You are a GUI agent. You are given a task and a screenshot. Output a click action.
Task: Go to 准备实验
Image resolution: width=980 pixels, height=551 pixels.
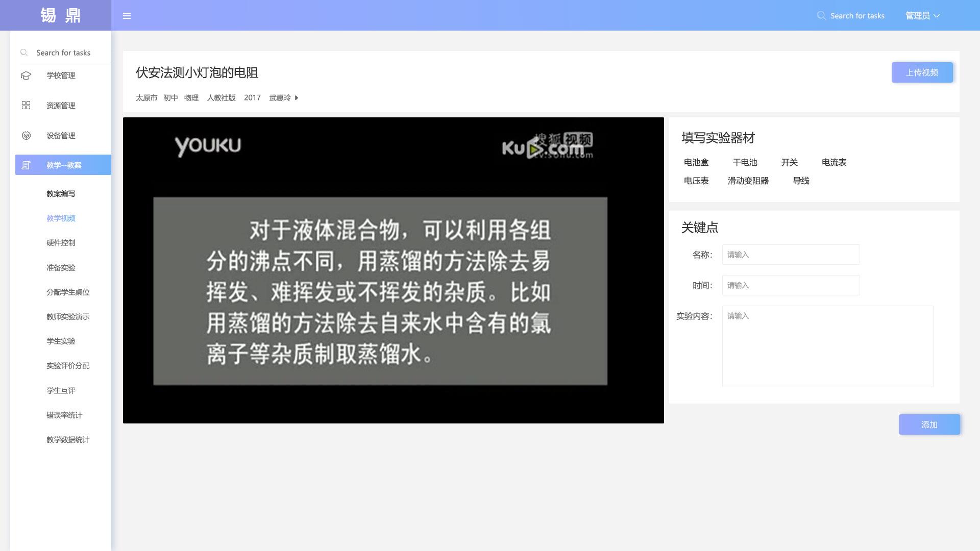tap(61, 267)
